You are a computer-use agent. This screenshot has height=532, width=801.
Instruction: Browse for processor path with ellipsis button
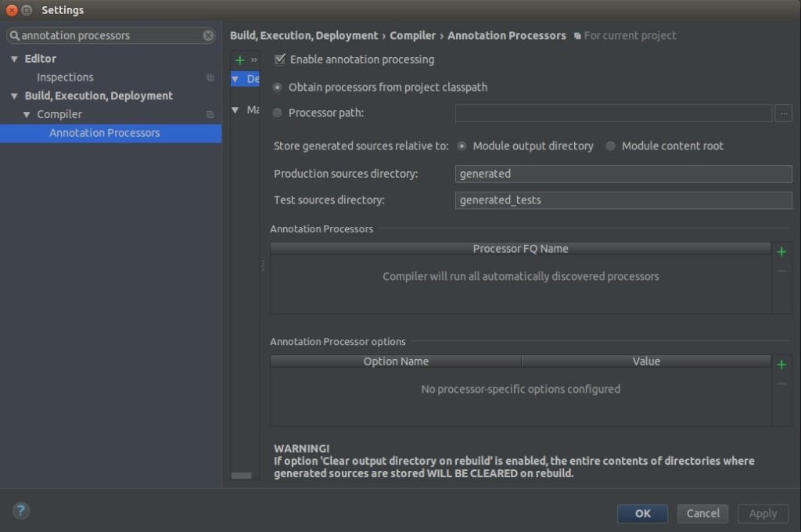pyautogui.click(x=784, y=113)
